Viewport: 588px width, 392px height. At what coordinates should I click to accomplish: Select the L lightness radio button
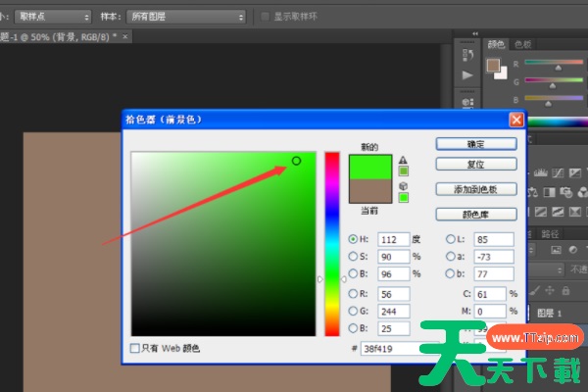(451, 239)
